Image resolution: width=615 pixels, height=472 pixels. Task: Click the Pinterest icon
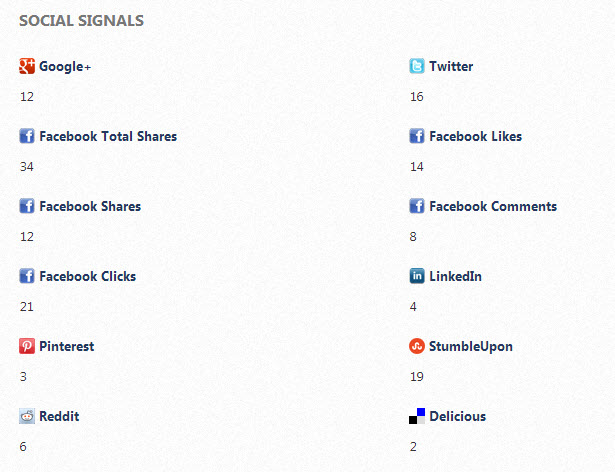(27, 347)
